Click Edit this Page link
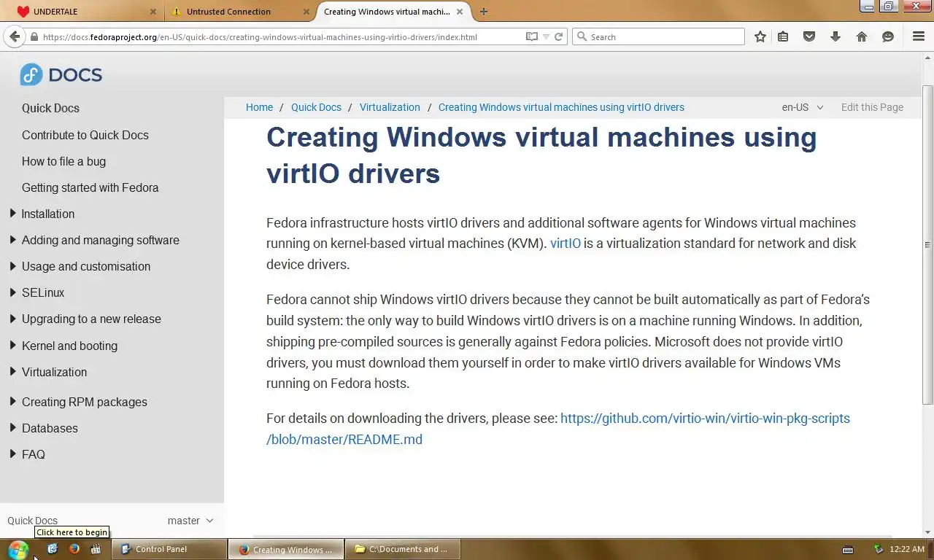This screenshot has width=934, height=560. tap(872, 107)
